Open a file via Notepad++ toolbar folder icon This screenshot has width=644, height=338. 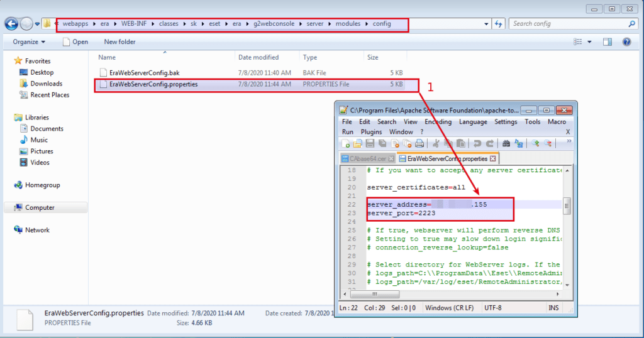[x=358, y=144]
